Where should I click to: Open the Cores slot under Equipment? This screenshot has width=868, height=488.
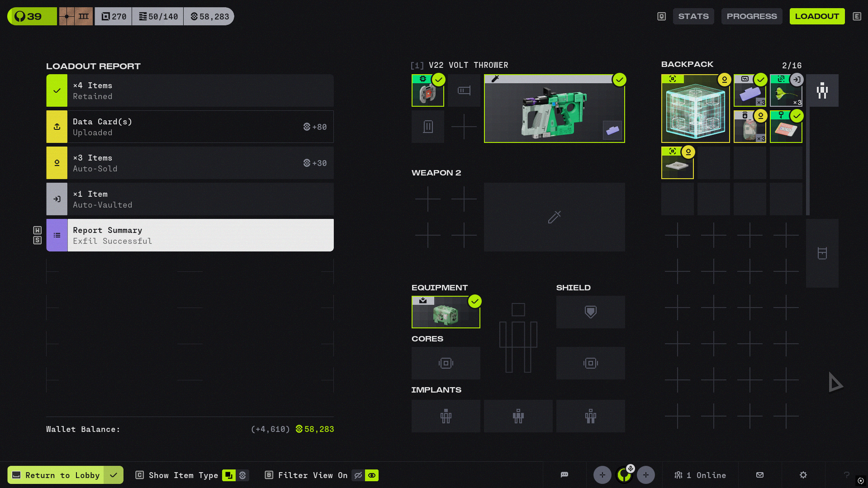pyautogui.click(x=446, y=363)
